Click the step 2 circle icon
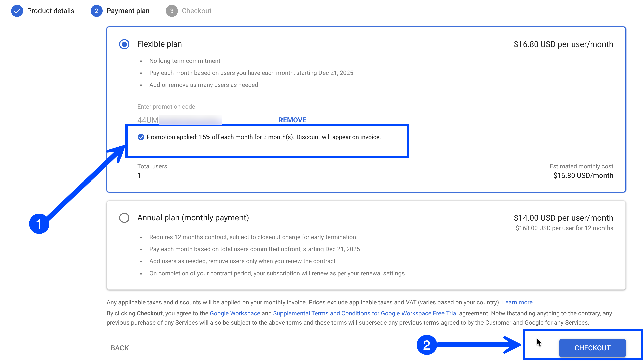Viewport: 644px width, 362px height. 96,11
